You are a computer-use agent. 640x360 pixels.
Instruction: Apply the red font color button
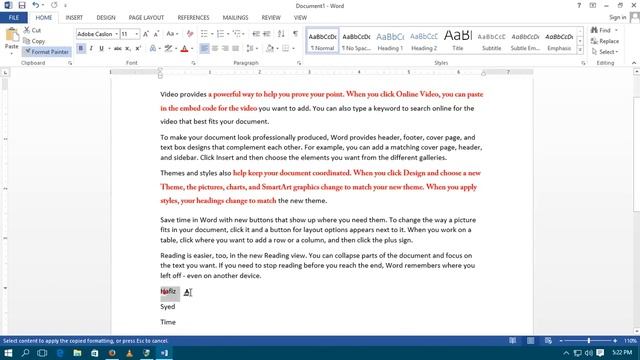click(x=184, y=49)
